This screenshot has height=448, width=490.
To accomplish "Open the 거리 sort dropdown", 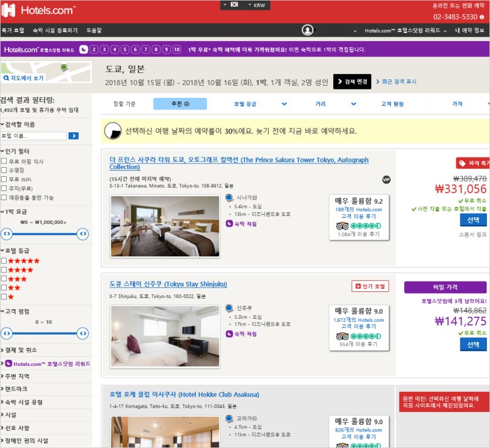I will click(x=335, y=104).
